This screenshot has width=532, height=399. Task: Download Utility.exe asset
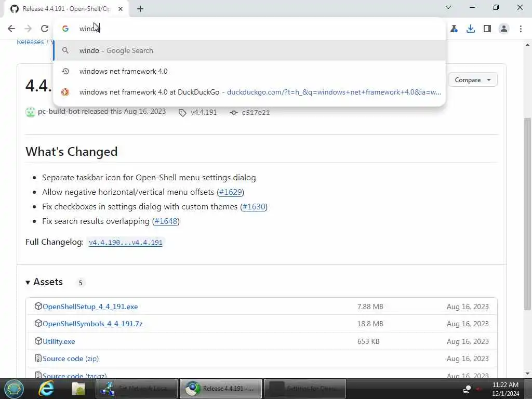pos(59,341)
